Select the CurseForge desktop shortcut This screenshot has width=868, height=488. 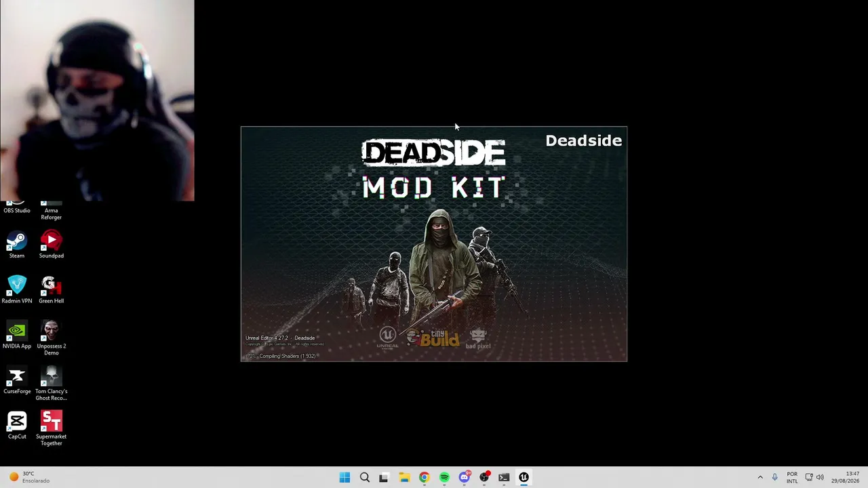coord(17,381)
